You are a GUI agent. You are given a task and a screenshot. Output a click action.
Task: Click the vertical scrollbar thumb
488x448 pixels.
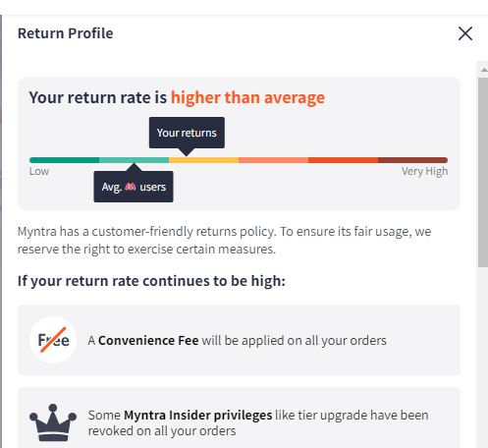point(483,172)
